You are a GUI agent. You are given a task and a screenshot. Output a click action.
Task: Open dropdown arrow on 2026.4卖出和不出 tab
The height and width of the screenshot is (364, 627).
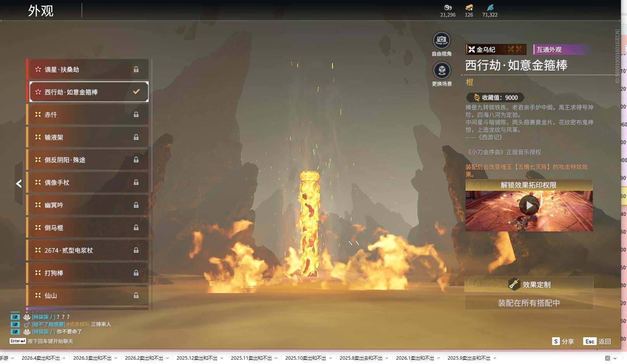[x=64, y=358]
